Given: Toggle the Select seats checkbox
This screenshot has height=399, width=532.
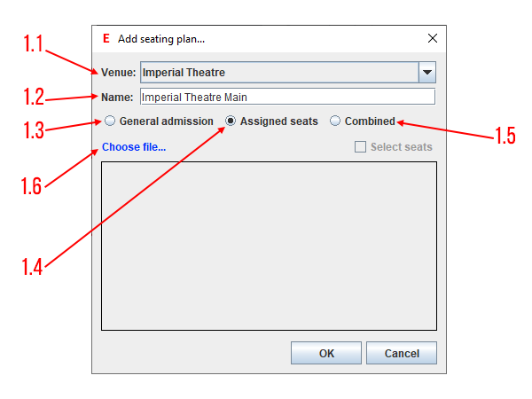Looking at the screenshot, I should point(360,147).
